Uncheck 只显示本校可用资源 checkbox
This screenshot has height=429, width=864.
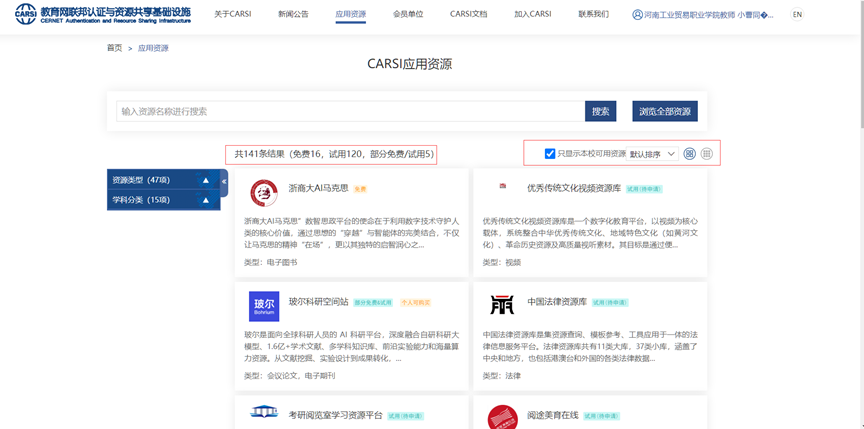(550, 154)
